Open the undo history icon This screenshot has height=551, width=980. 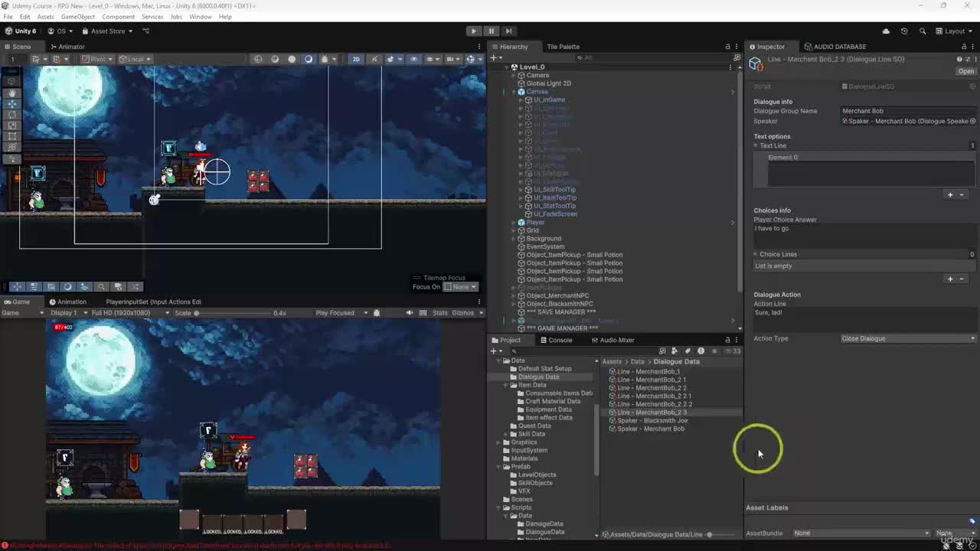point(904,31)
